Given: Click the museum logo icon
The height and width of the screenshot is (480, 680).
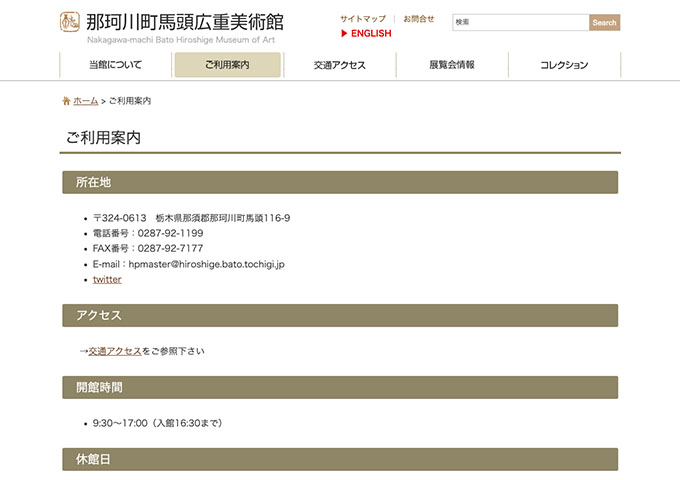Looking at the screenshot, I should click(x=69, y=22).
